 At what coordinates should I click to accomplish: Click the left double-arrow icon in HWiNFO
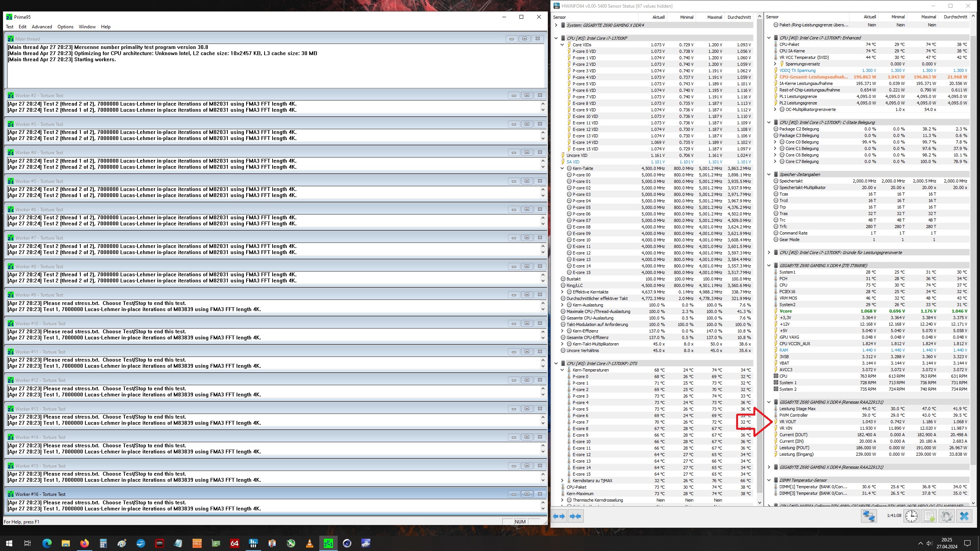tap(559, 516)
